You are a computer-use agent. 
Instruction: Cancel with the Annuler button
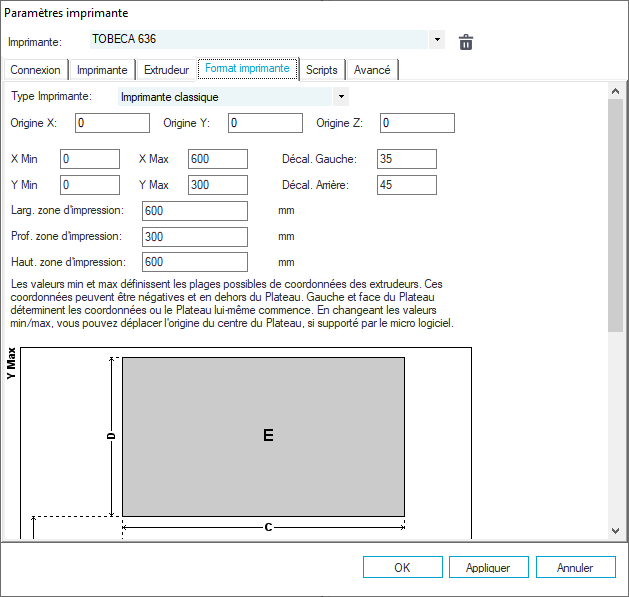point(575,567)
